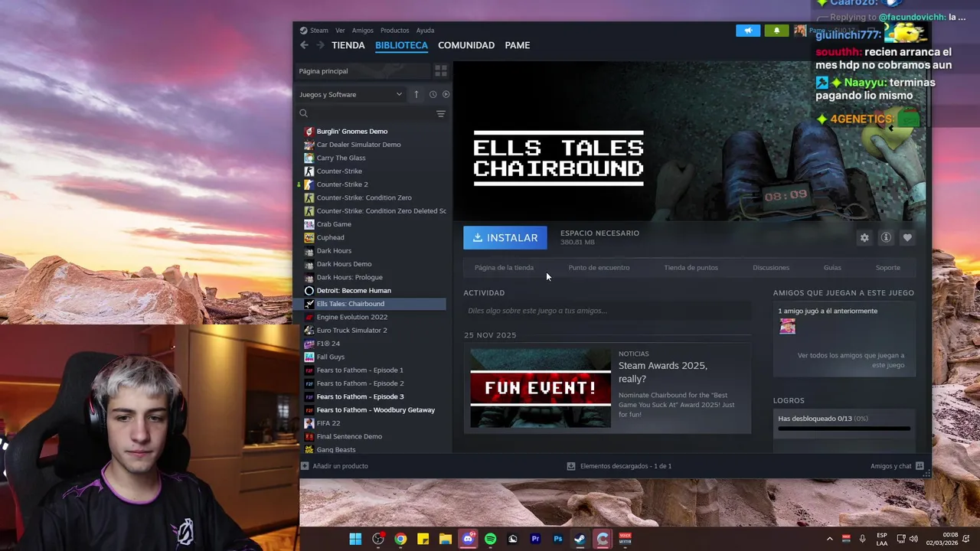This screenshot has width=980, height=551.
Task: Click Página principal button
Action: point(364,71)
